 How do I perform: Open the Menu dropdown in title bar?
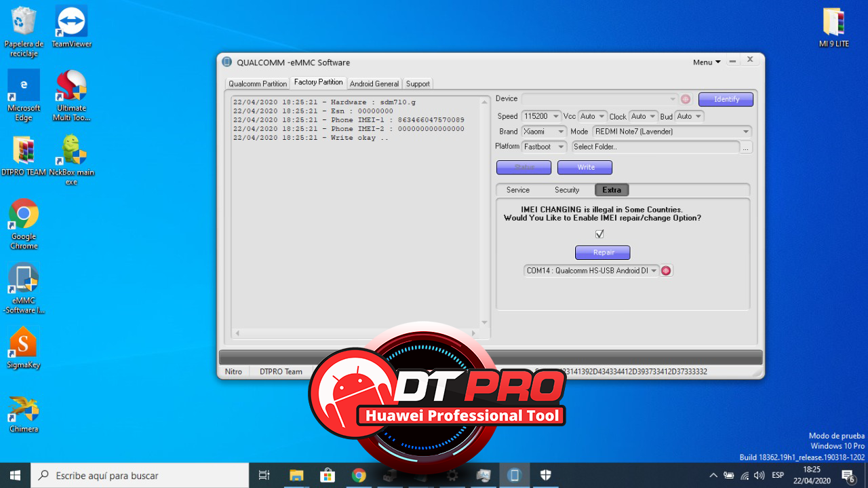pyautogui.click(x=707, y=62)
